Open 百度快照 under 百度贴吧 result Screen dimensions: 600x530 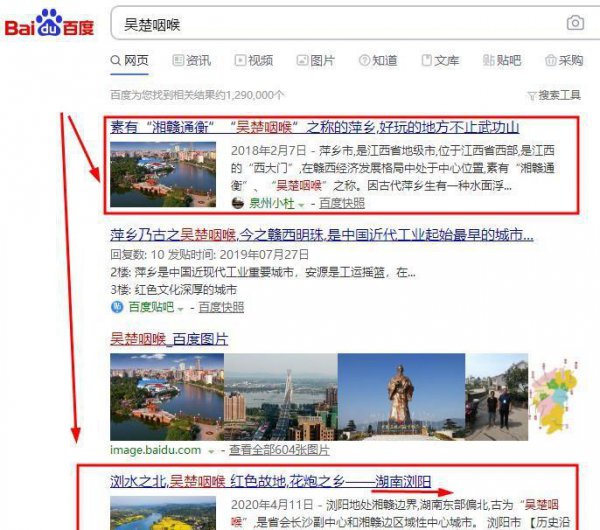[221, 307]
